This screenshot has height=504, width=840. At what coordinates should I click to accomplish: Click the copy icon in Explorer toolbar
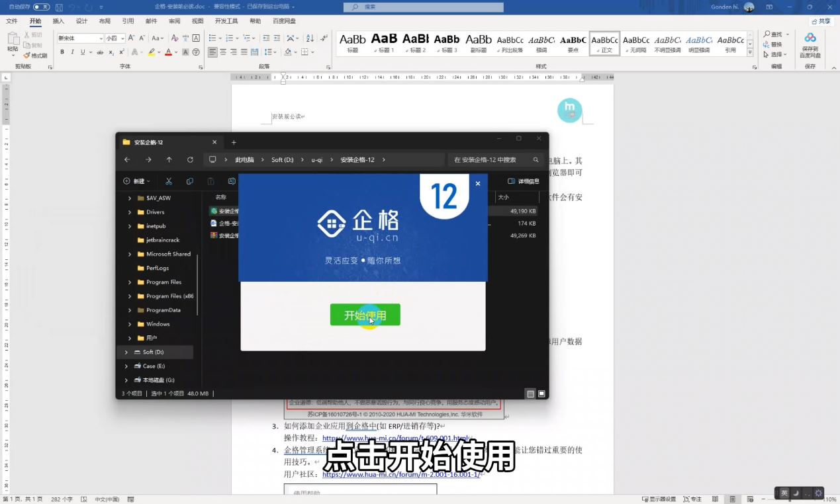click(x=190, y=181)
